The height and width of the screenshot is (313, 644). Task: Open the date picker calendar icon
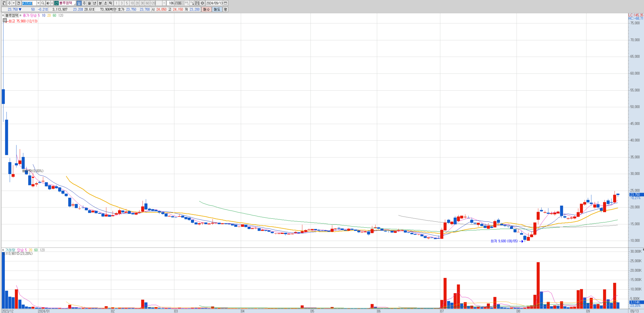[226, 3]
